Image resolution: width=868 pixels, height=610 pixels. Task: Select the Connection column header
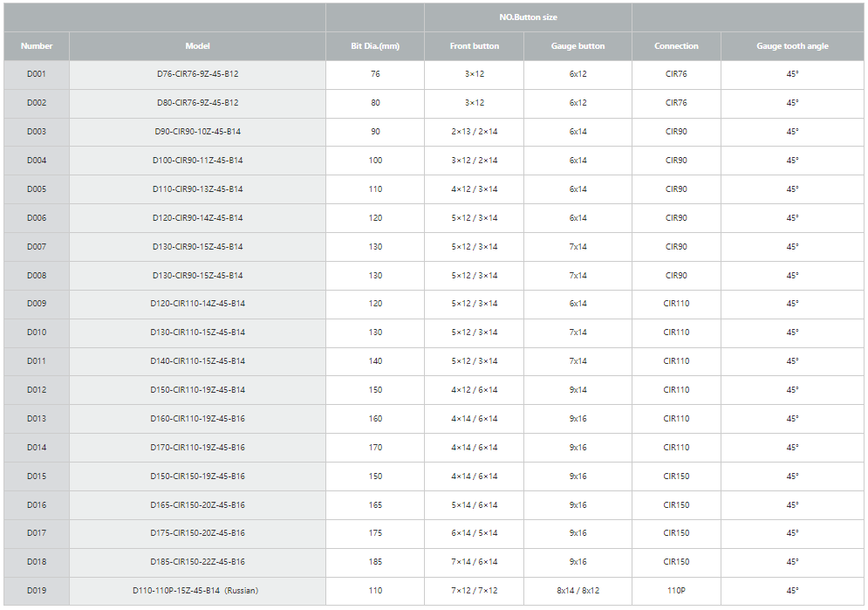[x=676, y=46]
